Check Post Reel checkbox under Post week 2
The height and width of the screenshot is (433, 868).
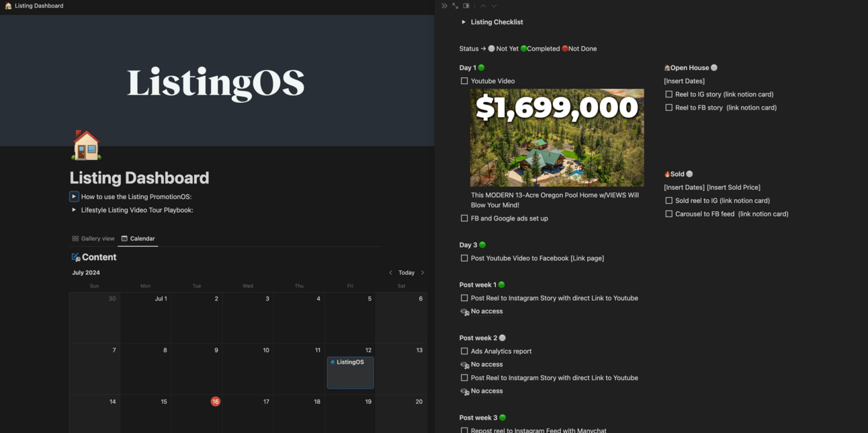coord(464,378)
